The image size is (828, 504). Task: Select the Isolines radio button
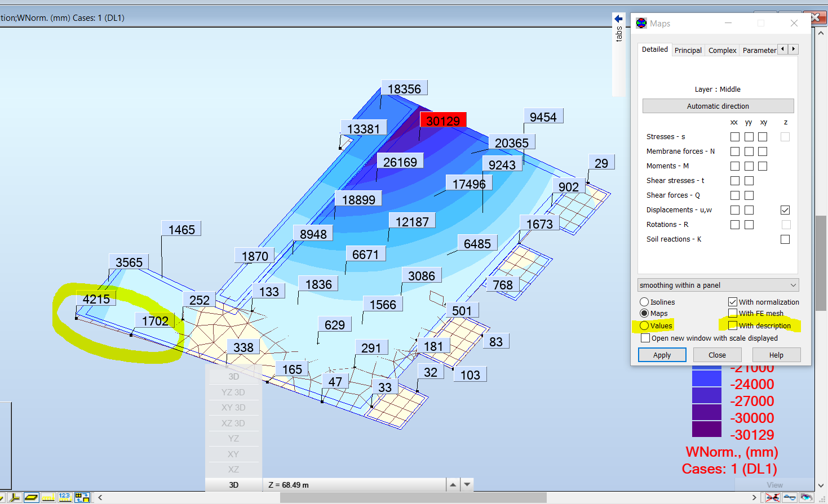coord(644,302)
